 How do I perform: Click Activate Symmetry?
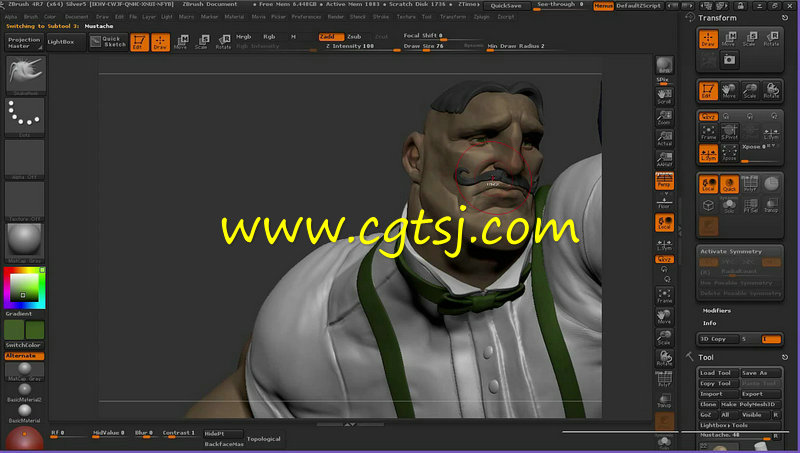click(731, 251)
